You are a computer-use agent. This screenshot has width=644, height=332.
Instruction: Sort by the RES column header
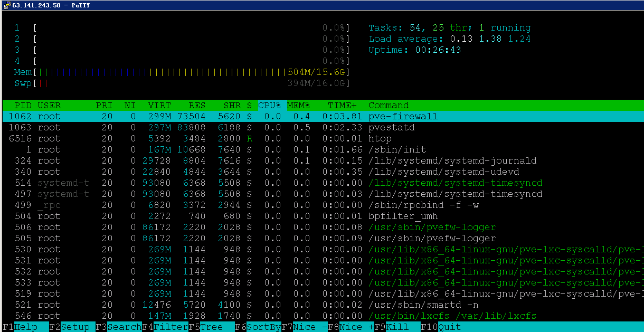(x=197, y=105)
